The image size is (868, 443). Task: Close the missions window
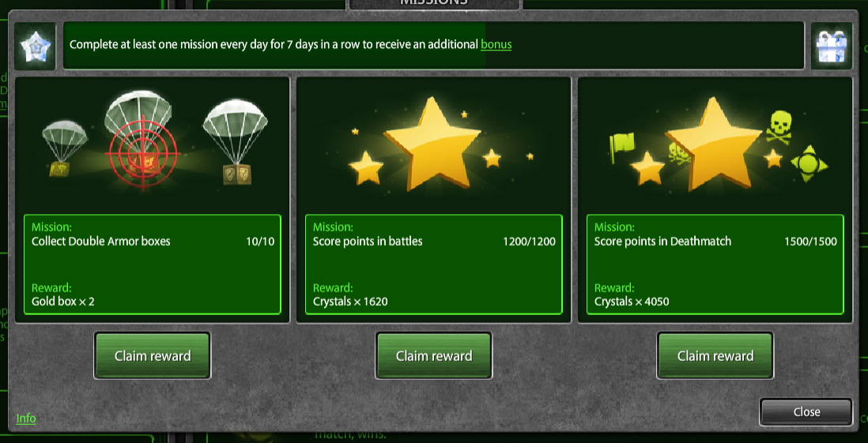tap(806, 412)
